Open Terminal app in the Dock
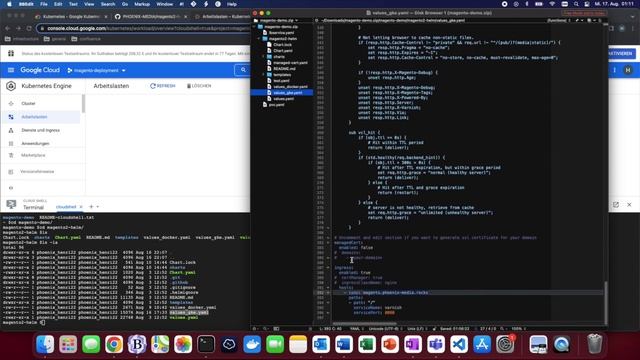Image resolution: width=640 pixels, height=360 pixels. 206,344
